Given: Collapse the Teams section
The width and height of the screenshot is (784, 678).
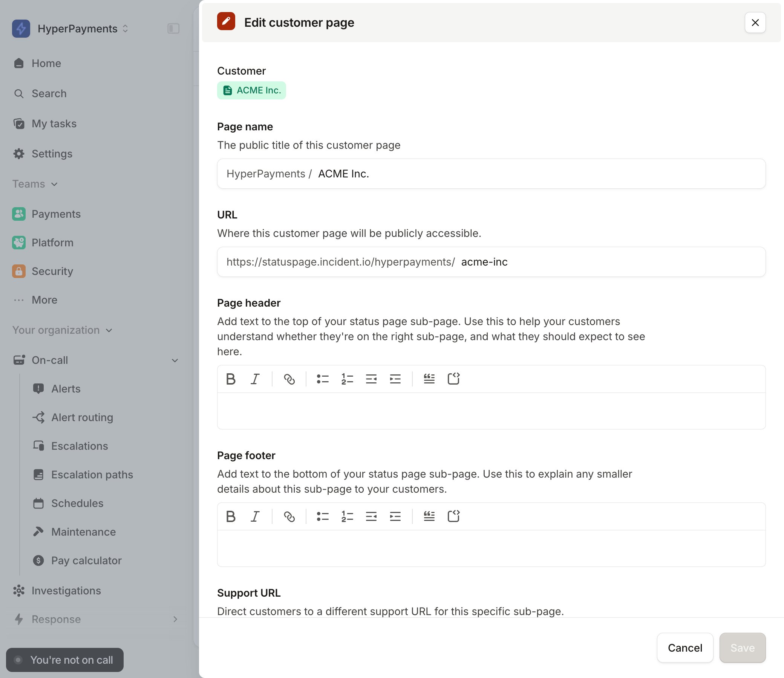Looking at the screenshot, I should click(x=35, y=184).
